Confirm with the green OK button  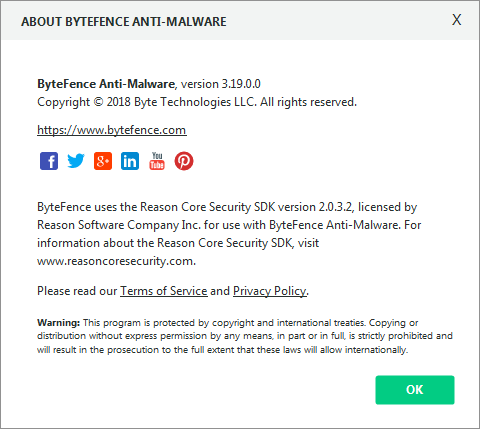[x=415, y=390]
